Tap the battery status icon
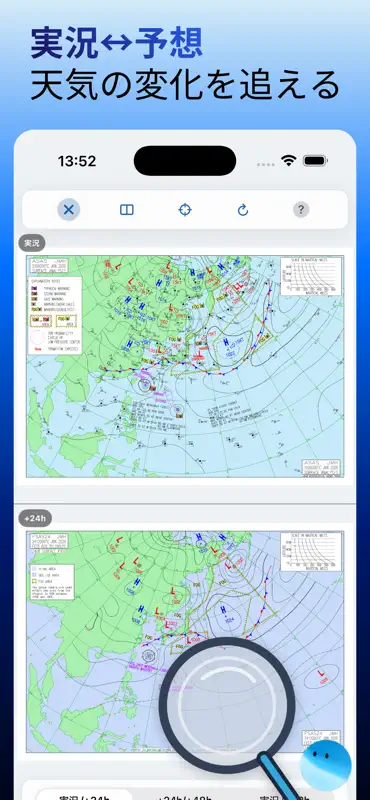 315,161
